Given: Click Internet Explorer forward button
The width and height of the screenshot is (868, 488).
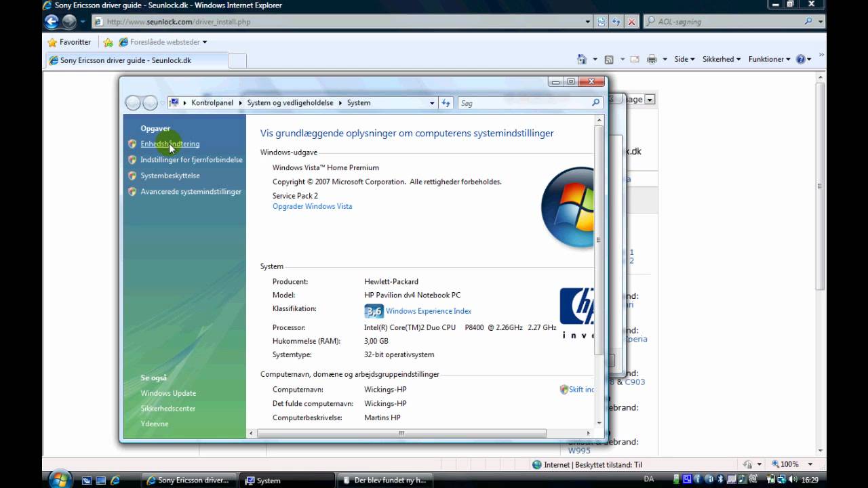Looking at the screenshot, I should [x=69, y=22].
